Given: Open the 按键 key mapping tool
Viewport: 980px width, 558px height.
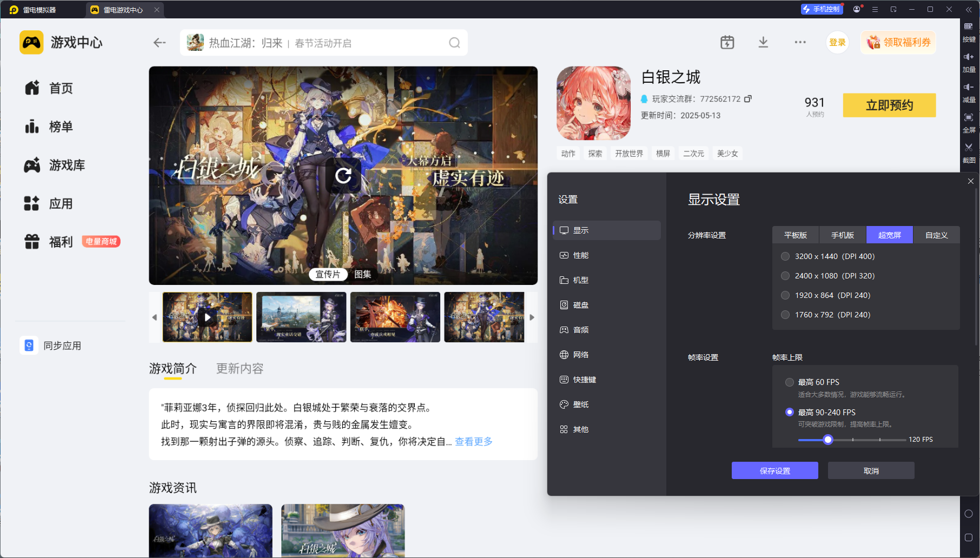Looking at the screenshot, I should coord(969,32).
